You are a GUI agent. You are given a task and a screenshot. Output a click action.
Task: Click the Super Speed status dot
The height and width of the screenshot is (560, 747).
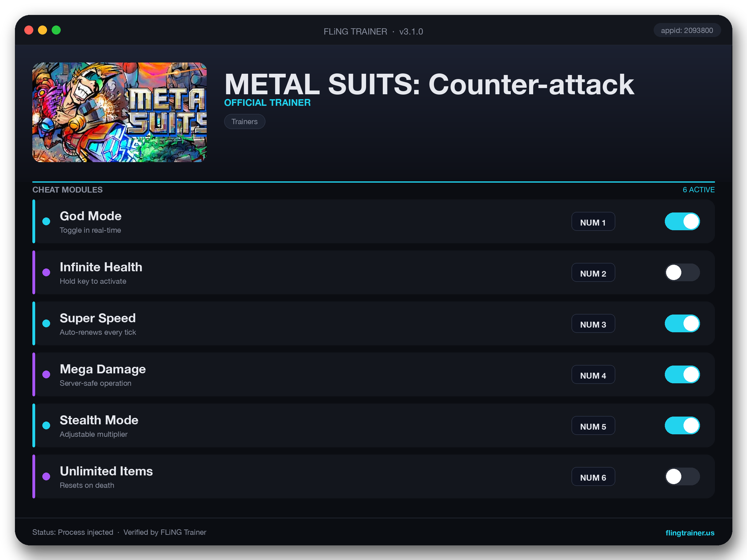(46, 323)
